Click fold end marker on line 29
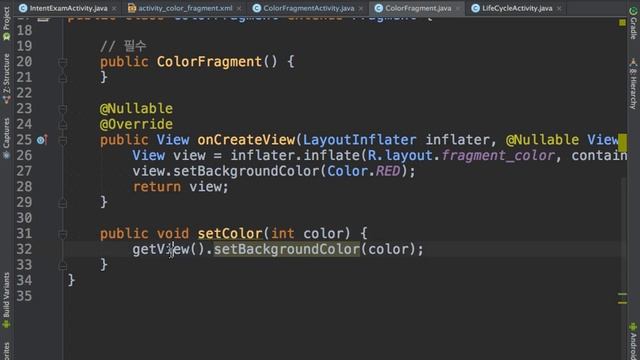The image size is (640, 360). [62, 202]
